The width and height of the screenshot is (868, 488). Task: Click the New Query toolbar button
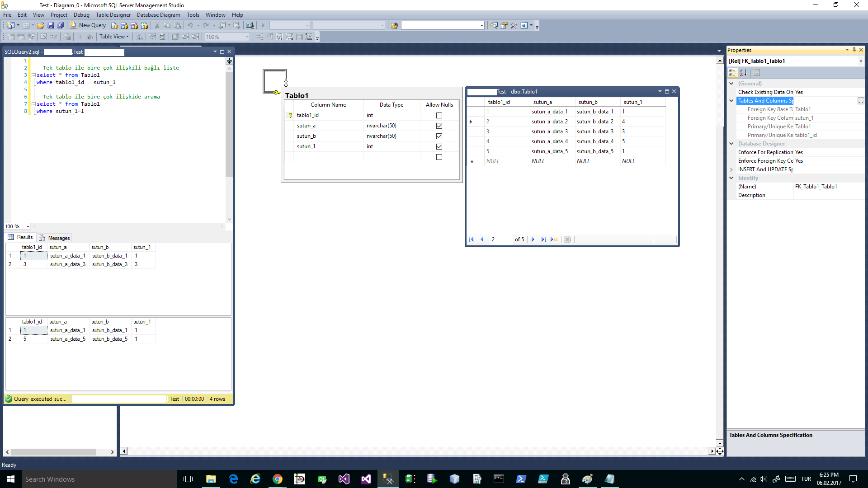click(x=88, y=25)
